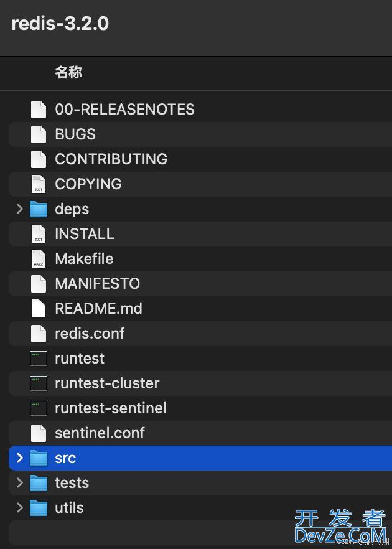Select the deps folder icon
This screenshot has width=392, height=549.
click(39, 209)
